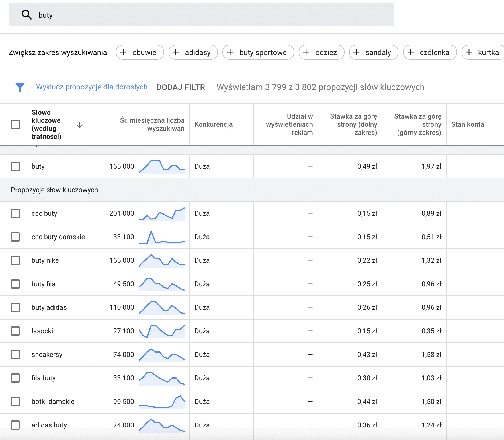This screenshot has height=440, width=504.
Task: Click the DODAJ FILTR button
Action: 180,87
